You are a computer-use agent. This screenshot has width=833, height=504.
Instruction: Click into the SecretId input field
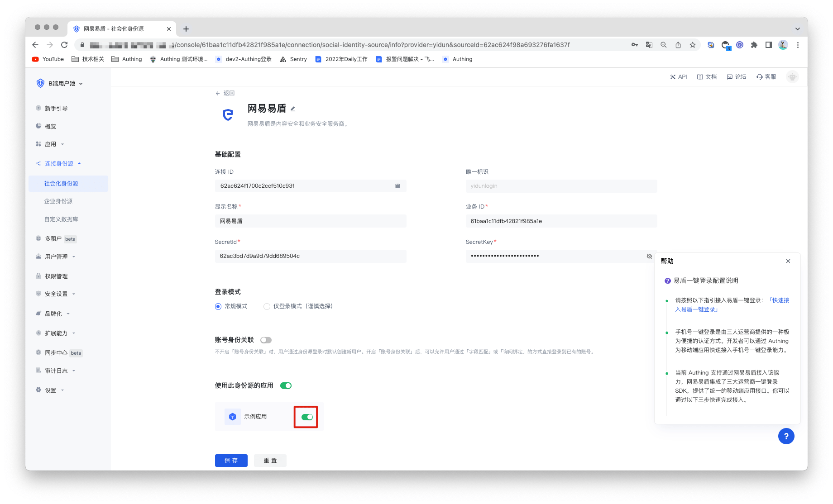click(310, 256)
